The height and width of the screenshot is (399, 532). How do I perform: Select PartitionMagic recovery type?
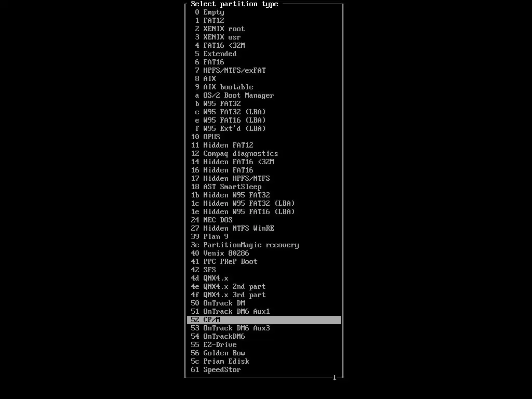tap(263, 245)
